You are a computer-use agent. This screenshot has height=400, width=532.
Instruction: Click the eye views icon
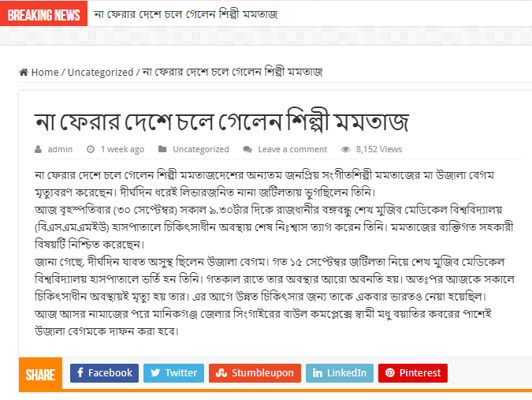pyautogui.click(x=345, y=150)
